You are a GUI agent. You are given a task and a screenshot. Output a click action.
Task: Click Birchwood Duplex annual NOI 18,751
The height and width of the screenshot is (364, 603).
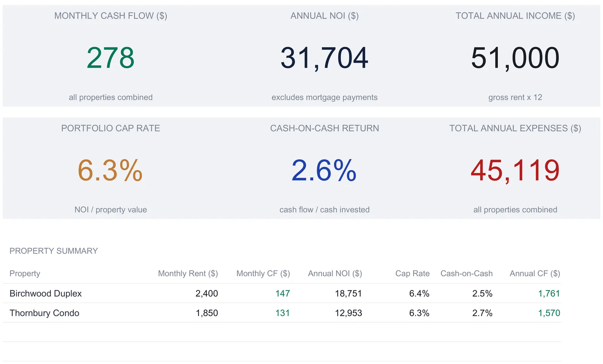pyautogui.click(x=349, y=294)
